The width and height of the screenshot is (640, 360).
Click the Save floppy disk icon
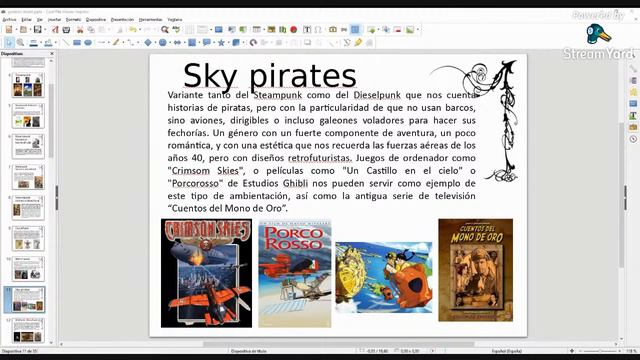(x=38, y=29)
